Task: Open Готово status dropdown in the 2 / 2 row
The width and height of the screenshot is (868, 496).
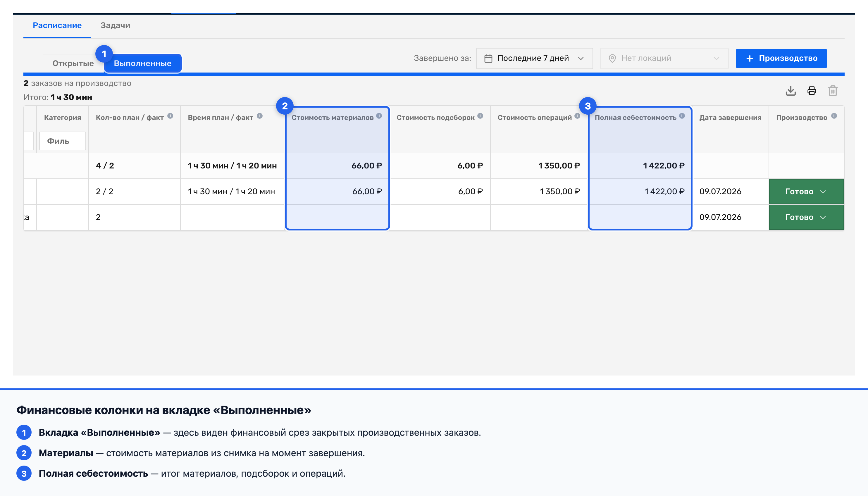Action: coord(806,192)
